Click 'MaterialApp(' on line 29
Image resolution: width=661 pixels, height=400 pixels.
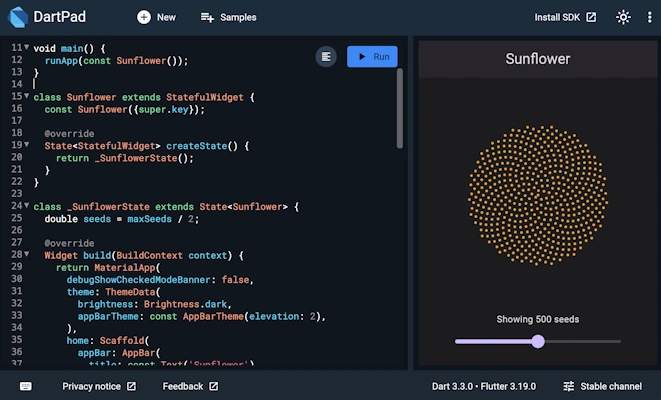click(127, 268)
